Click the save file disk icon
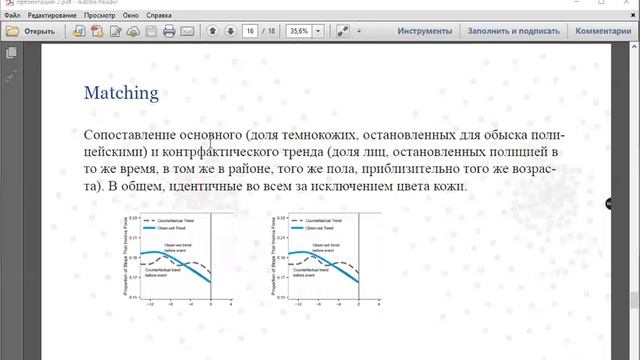This screenshot has width=640, height=360. coord(151,31)
